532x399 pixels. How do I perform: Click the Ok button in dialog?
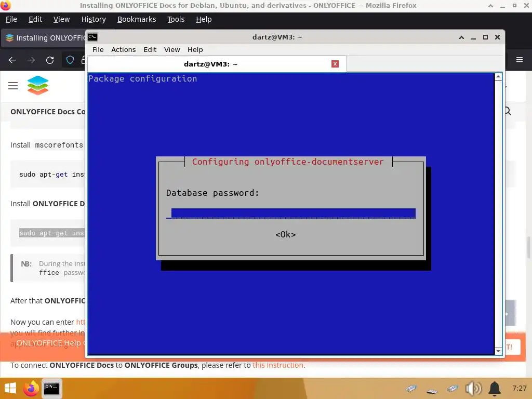click(285, 234)
